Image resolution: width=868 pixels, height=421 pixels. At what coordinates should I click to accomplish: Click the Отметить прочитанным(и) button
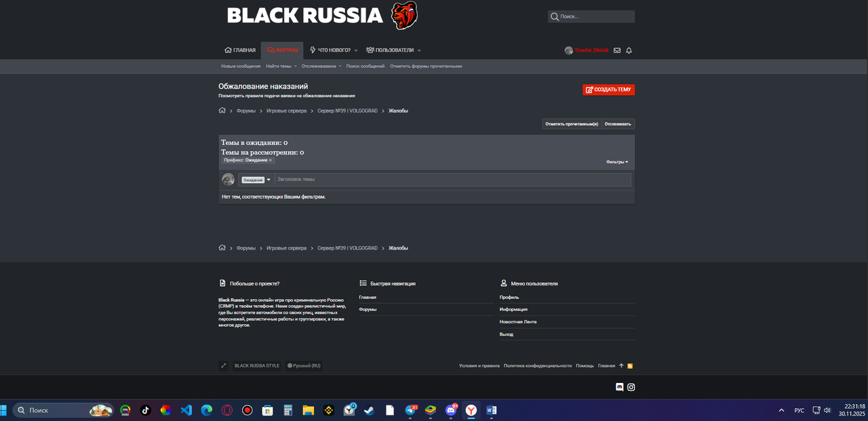(572, 124)
